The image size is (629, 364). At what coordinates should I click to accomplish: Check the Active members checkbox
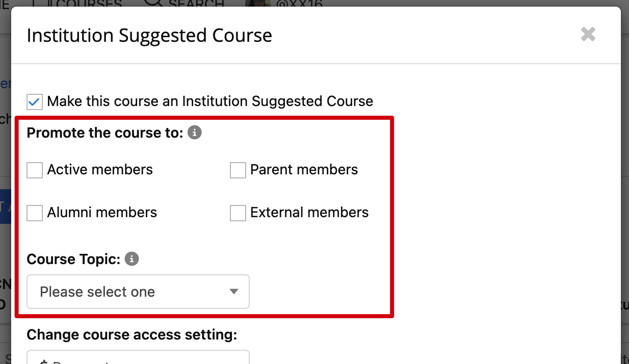[35, 170]
